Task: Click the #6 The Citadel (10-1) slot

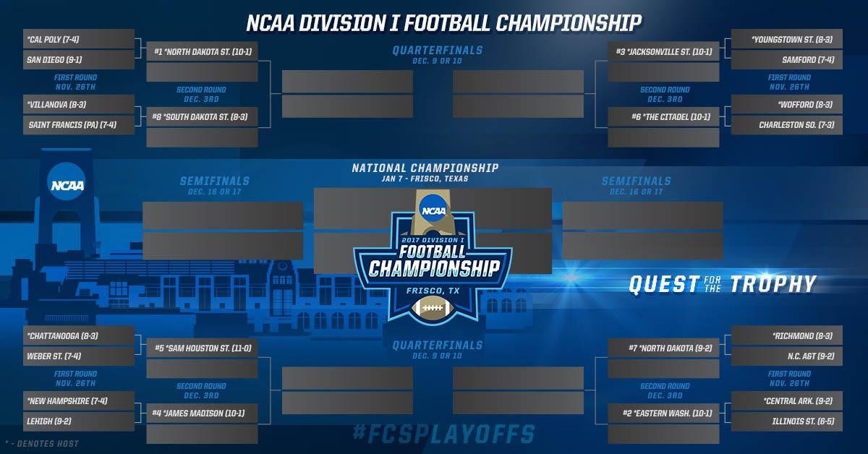Action: coord(663,116)
